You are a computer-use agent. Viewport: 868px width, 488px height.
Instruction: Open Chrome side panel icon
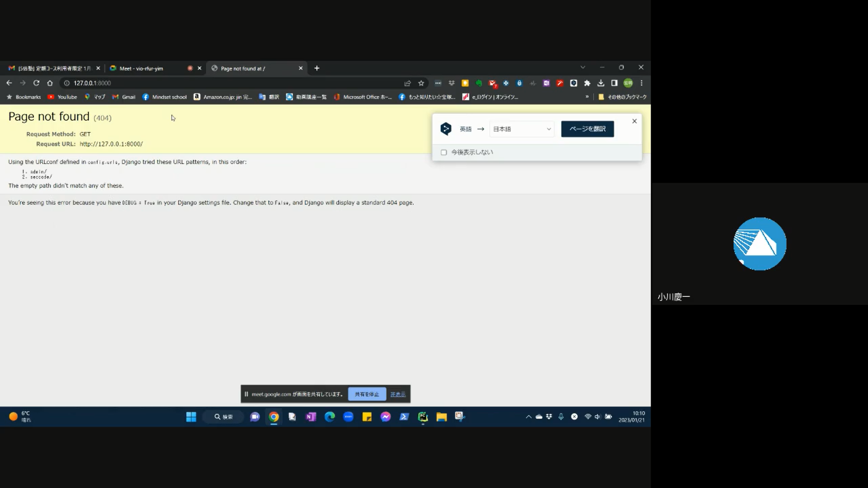[x=614, y=83]
